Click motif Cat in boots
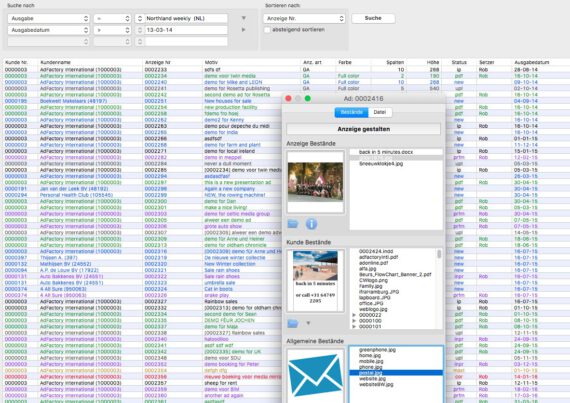Image resolution: width=570 pixels, height=403 pixels. click(218, 289)
